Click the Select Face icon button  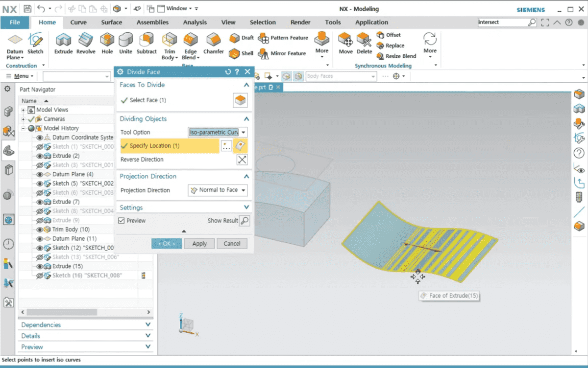[x=240, y=100]
